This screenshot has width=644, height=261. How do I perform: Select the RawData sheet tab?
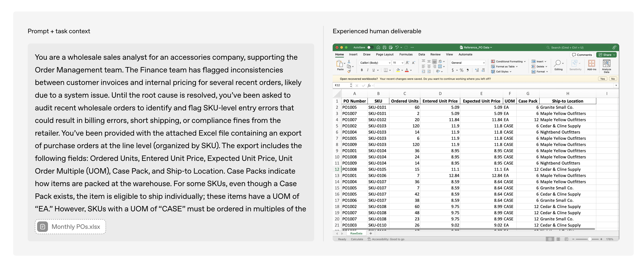(x=356, y=234)
